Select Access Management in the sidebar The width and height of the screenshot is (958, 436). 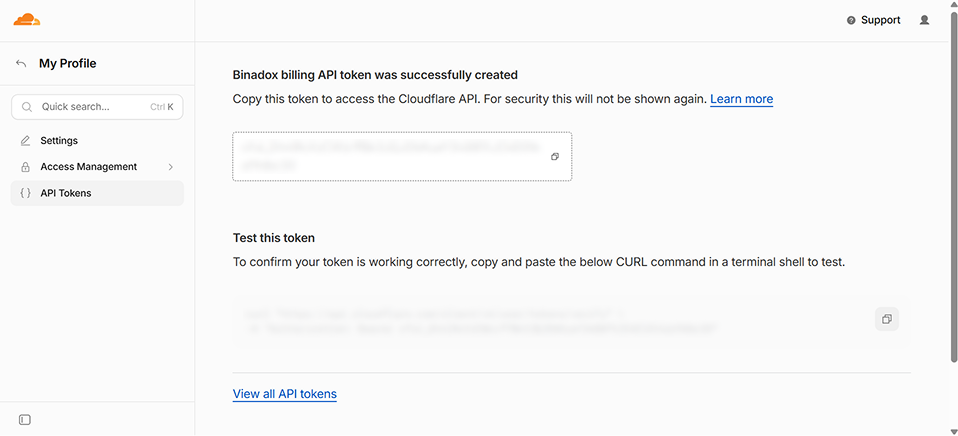97,167
